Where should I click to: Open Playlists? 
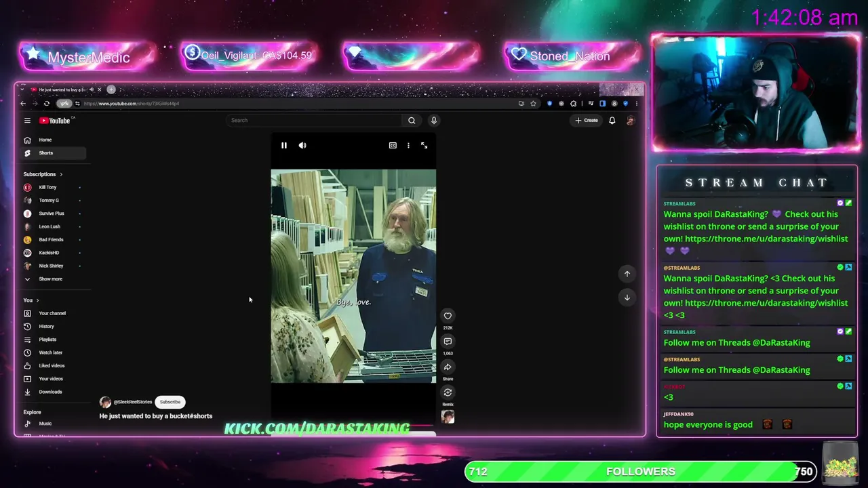click(x=53, y=340)
